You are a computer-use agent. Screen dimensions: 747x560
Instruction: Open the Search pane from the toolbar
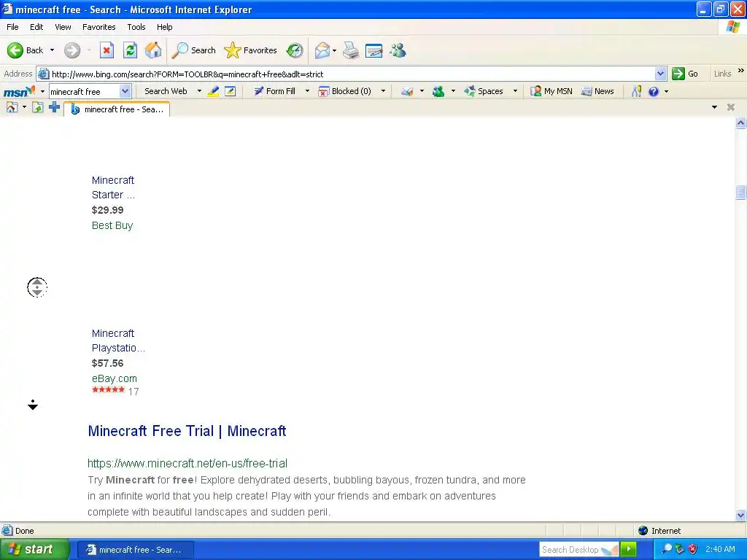193,50
